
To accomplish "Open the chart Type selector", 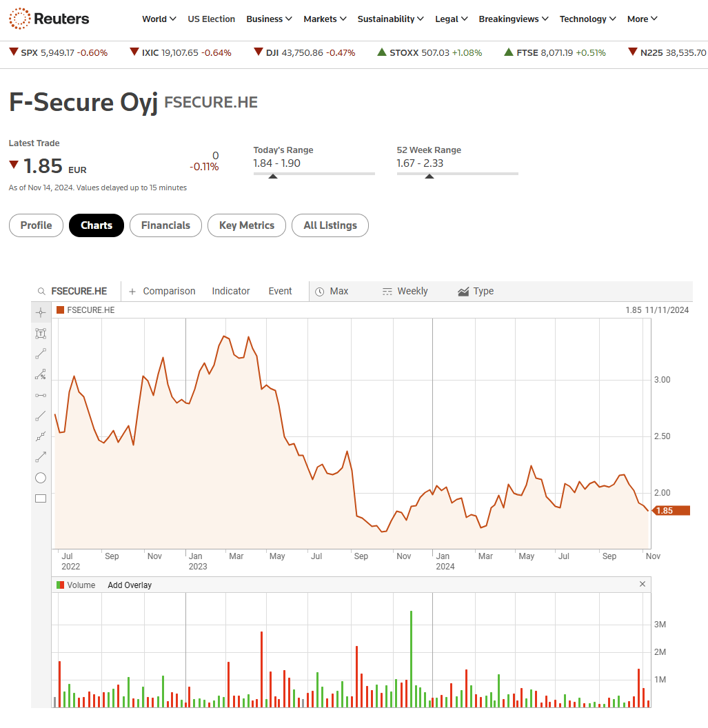I will pyautogui.click(x=476, y=292).
